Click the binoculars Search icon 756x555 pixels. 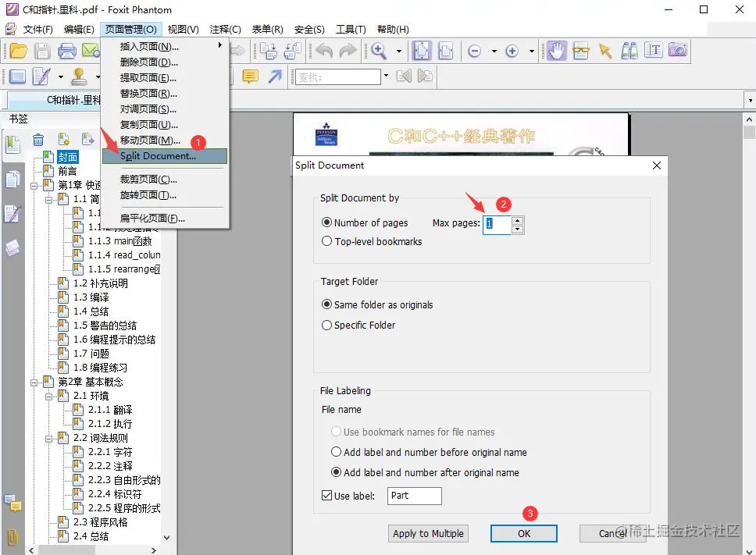point(629,51)
